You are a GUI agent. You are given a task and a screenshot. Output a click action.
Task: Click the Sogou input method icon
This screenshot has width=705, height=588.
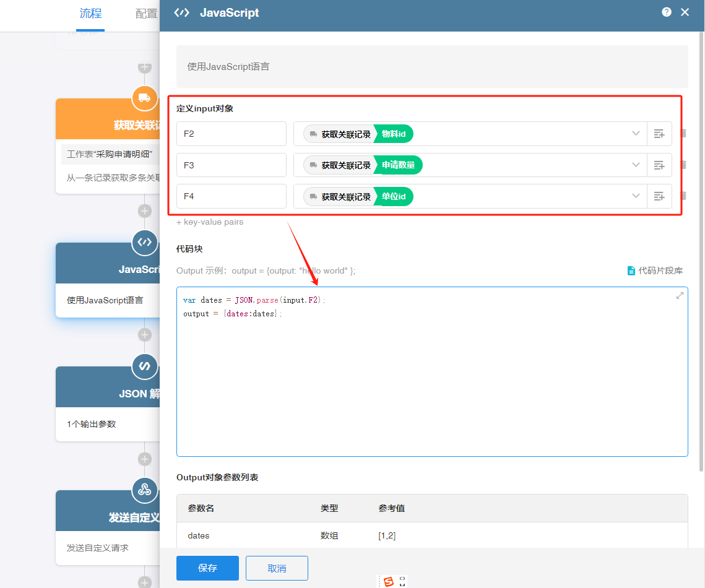[x=389, y=581]
